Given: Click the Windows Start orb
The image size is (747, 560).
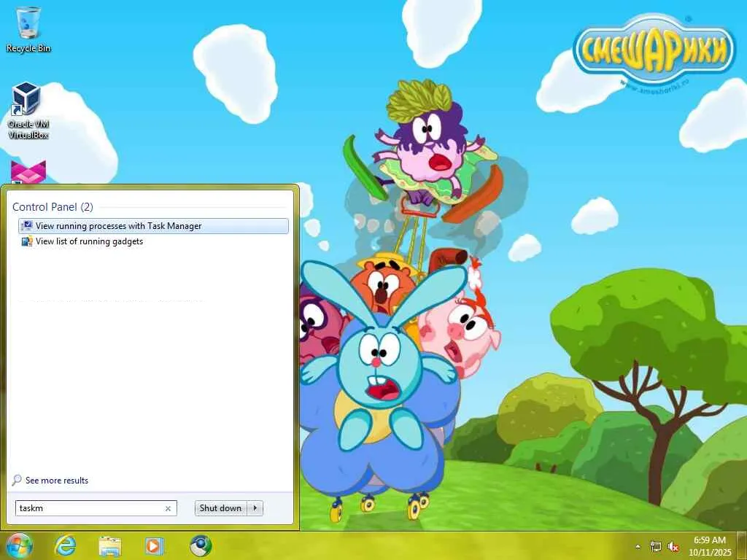Looking at the screenshot, I should click(x=19, y=545).
